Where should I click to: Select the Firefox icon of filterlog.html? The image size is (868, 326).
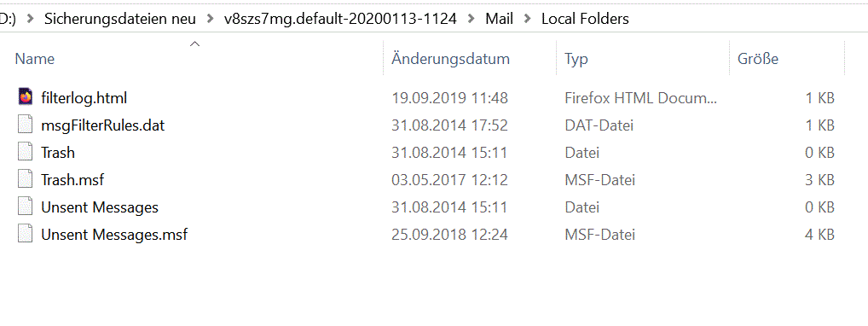coord(26,97)
